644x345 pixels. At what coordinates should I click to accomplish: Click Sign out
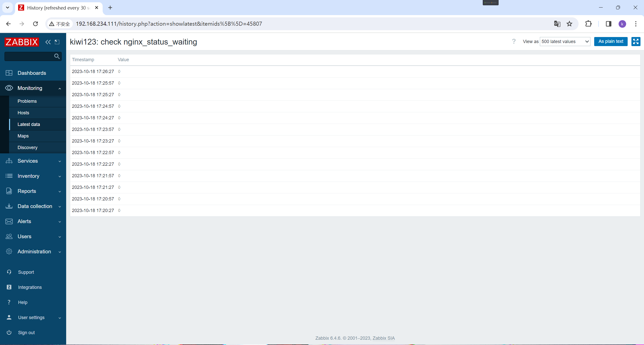(x=26, y=333)
